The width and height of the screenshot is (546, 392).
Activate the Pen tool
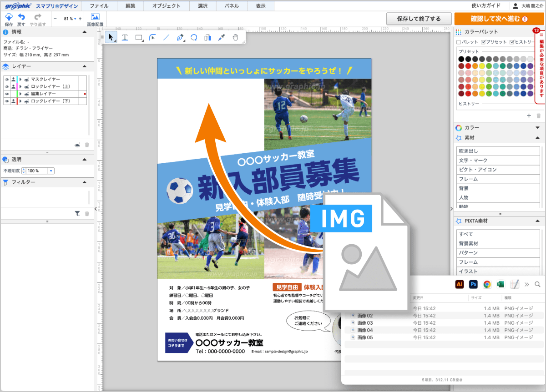pos(181,37)
